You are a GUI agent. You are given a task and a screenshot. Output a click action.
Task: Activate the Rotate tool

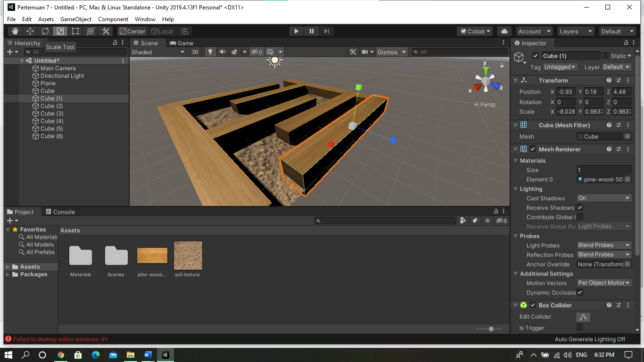coord(44,31)
